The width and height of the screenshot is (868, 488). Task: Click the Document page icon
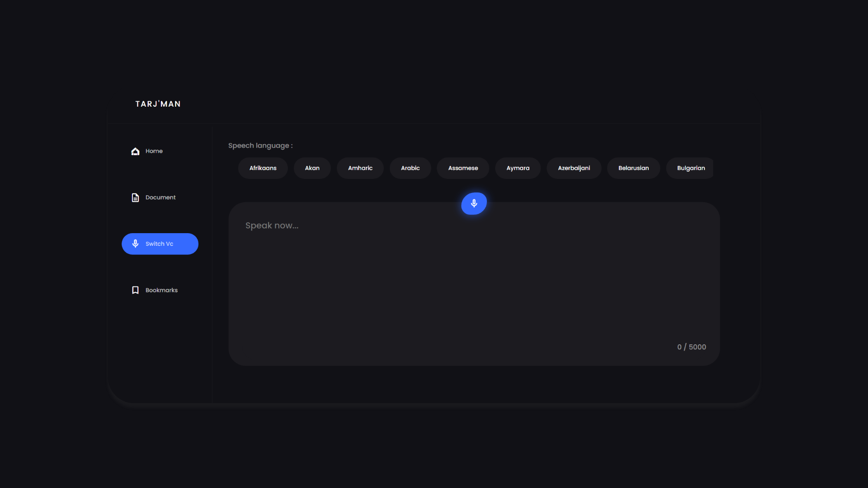click(x=135, y=197)
